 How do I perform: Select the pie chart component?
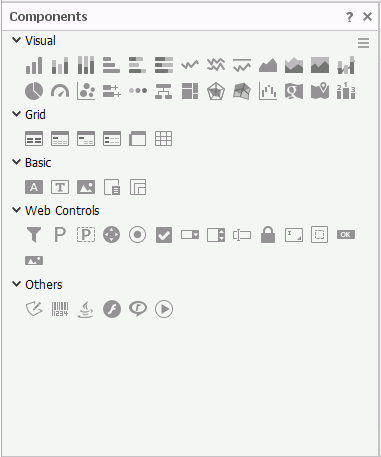(x=34, y=91)
